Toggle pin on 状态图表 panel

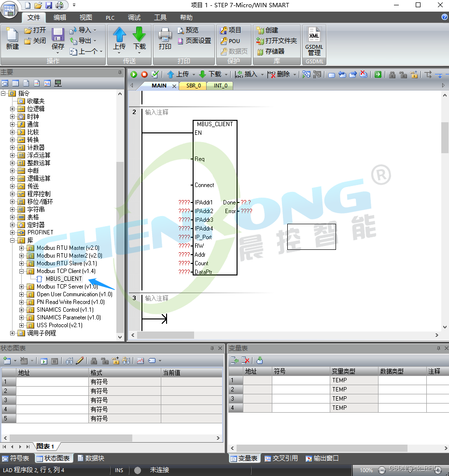coord(212,348)
